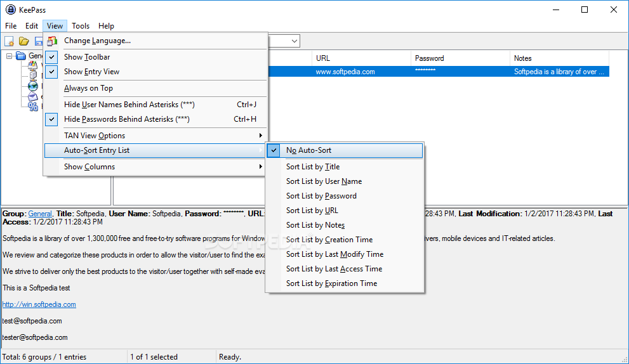The width and height of the screenshot is (629, 364).
Task: Select the General group folder icon
Action: tap(21, 56)
